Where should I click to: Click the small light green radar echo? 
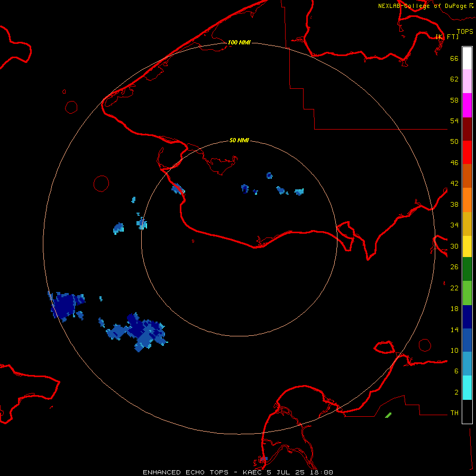tap(388, 415)
